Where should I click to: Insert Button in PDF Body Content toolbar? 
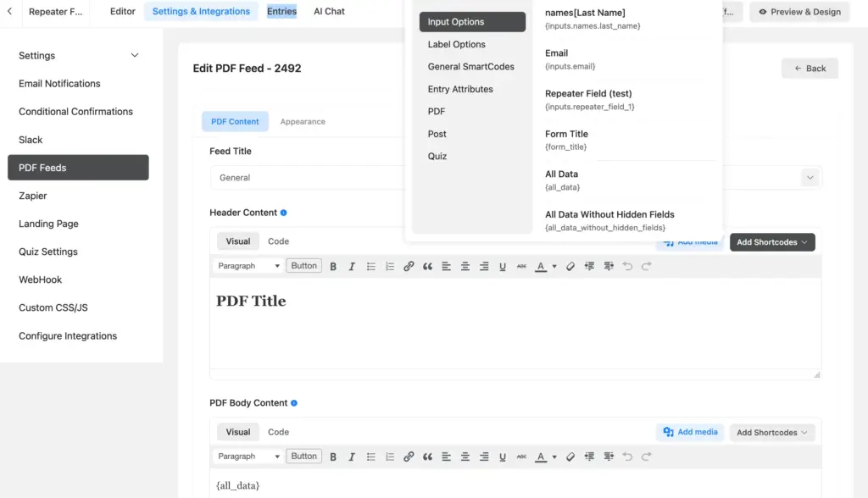click(x=304, y=456)
